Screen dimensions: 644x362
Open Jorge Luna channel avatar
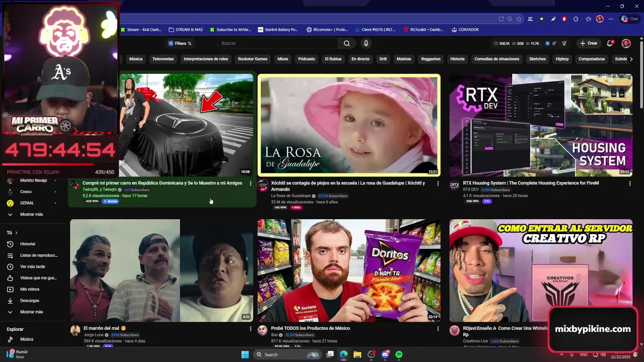coord(75,330)
